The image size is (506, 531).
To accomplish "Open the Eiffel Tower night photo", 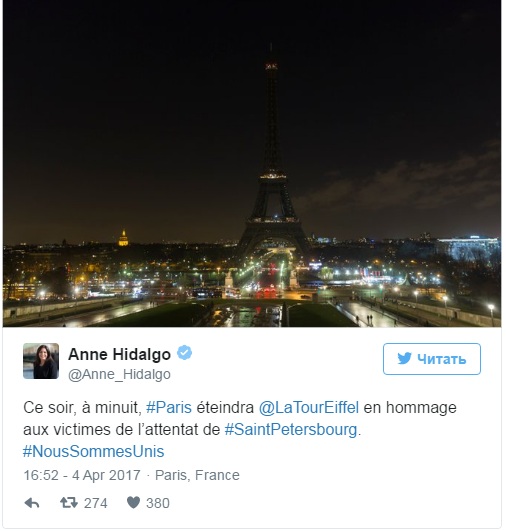I will point(252,164).
